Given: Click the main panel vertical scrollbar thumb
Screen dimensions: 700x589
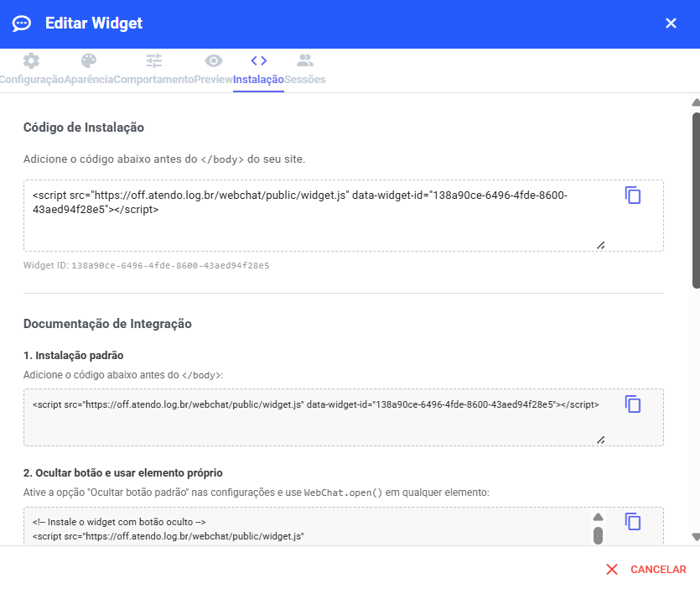Looking at the screenshot, I should [696, 201].
